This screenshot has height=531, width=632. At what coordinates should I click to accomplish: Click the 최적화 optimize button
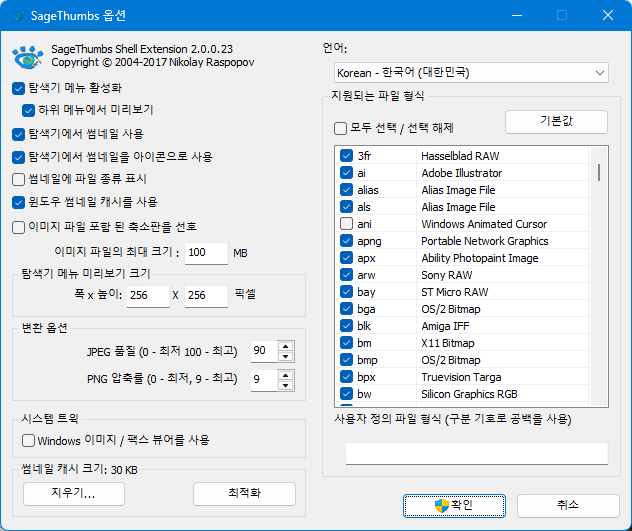[x=244, y=493]
